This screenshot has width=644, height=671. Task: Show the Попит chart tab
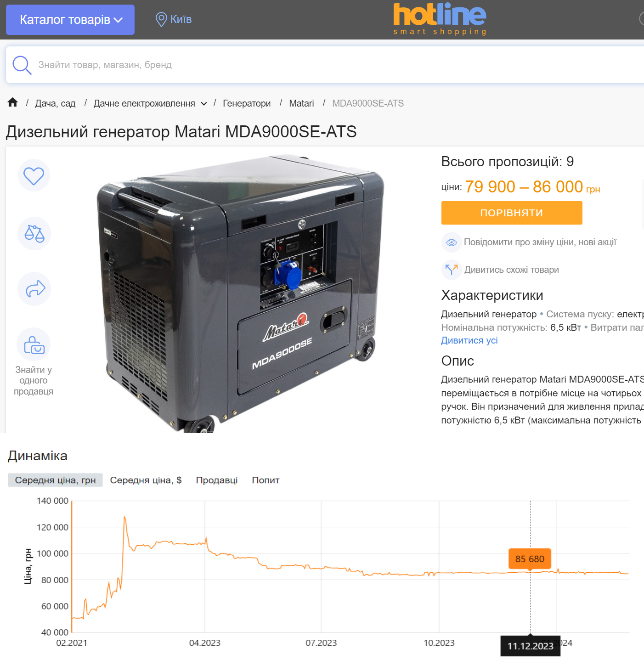coord(266,480)
